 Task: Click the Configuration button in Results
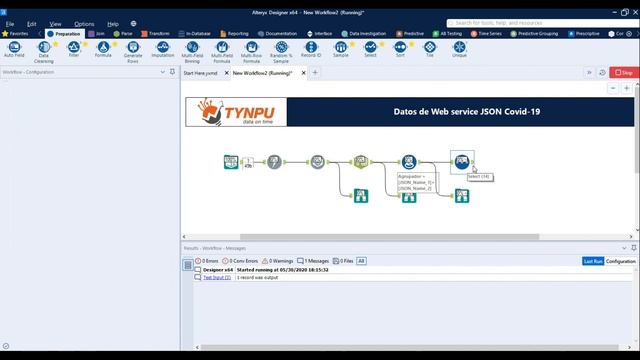tap(620, 261)
